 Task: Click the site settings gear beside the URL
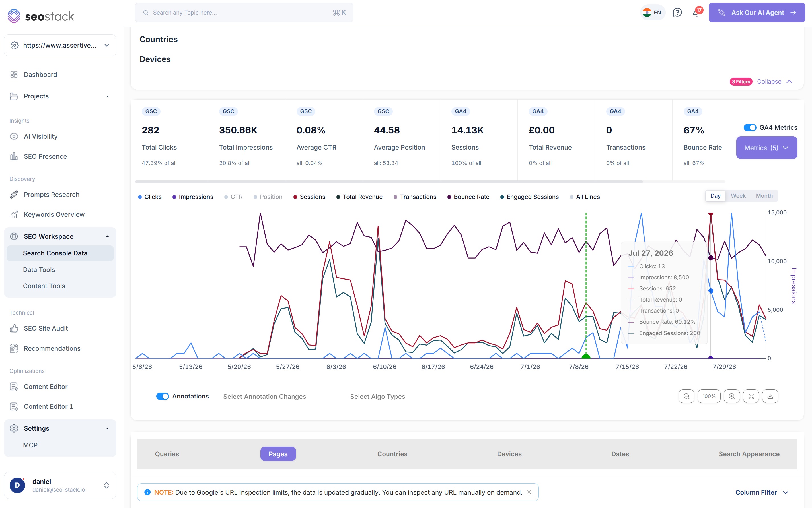[15, 45]
